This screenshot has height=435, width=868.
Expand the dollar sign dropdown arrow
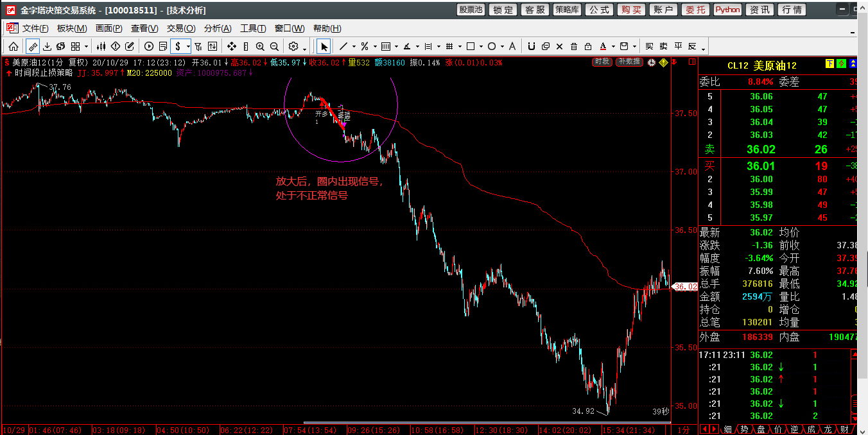coord(188,47)
